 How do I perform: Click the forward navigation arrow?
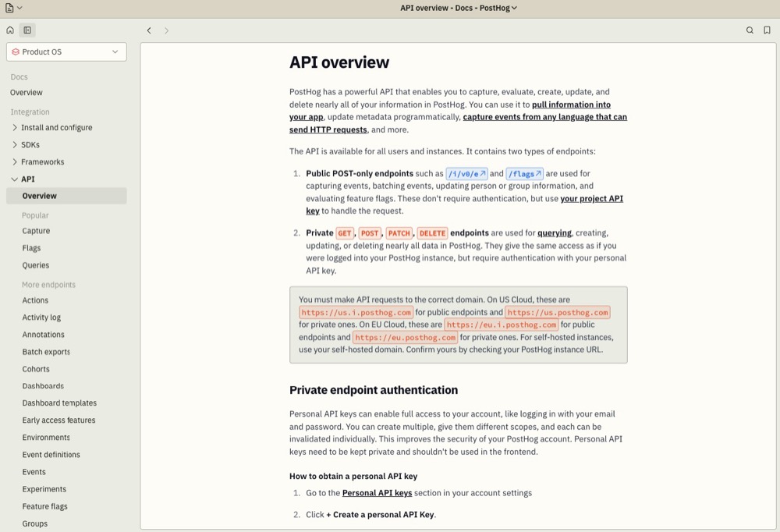(167, 30)
